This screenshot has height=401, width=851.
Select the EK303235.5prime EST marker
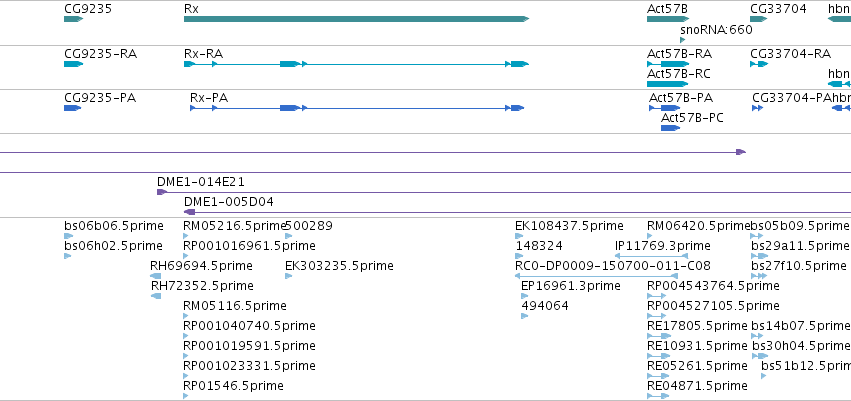click(288, 276)
